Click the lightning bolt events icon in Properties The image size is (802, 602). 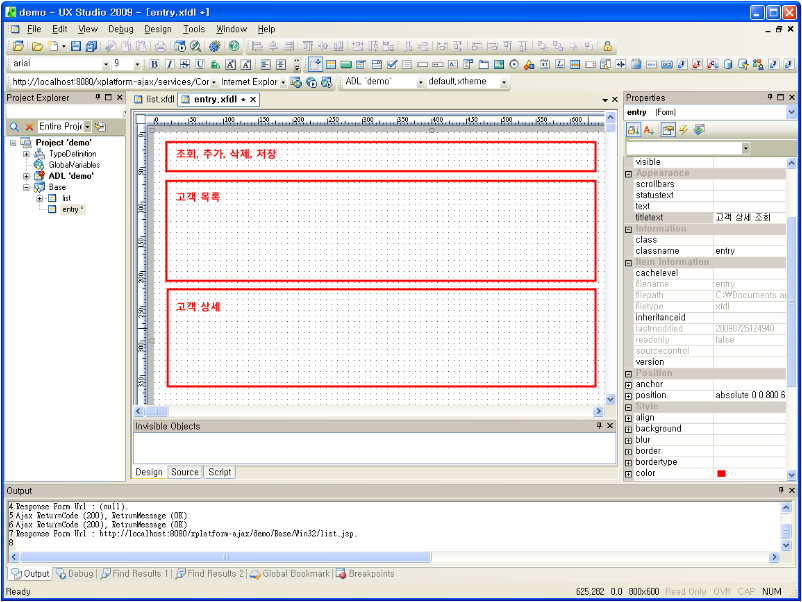[x=684, y=129]
